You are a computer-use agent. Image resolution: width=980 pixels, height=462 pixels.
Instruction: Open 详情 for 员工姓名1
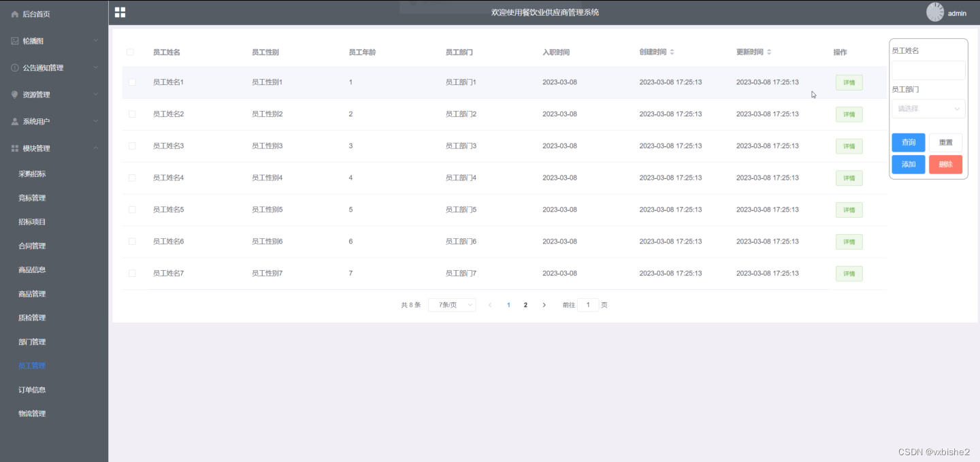pyautogui.click(x=849, y=83)
